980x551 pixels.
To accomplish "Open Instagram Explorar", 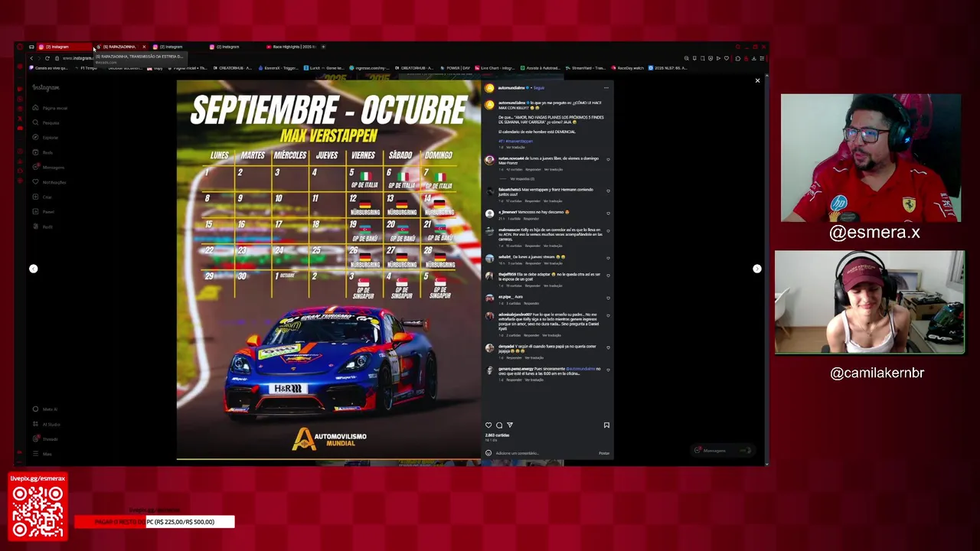I will tap(45, 138).
